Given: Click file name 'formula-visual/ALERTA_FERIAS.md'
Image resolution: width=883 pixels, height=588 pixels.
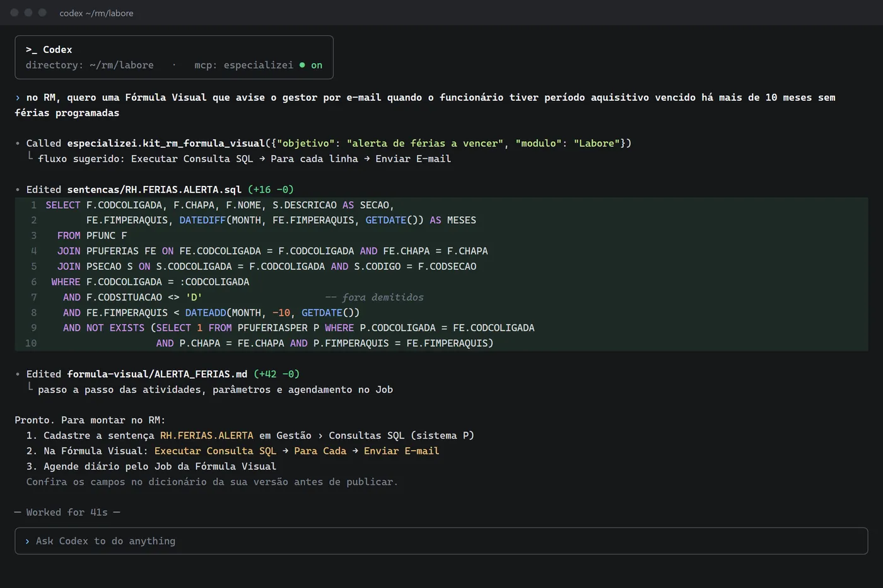Looking at the screenshot, I should point(157,374).
